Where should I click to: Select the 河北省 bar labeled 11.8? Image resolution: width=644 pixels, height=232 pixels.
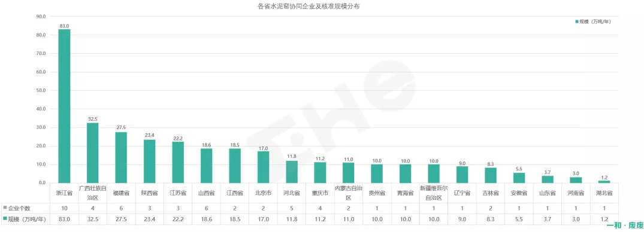(x=292, y=172)
